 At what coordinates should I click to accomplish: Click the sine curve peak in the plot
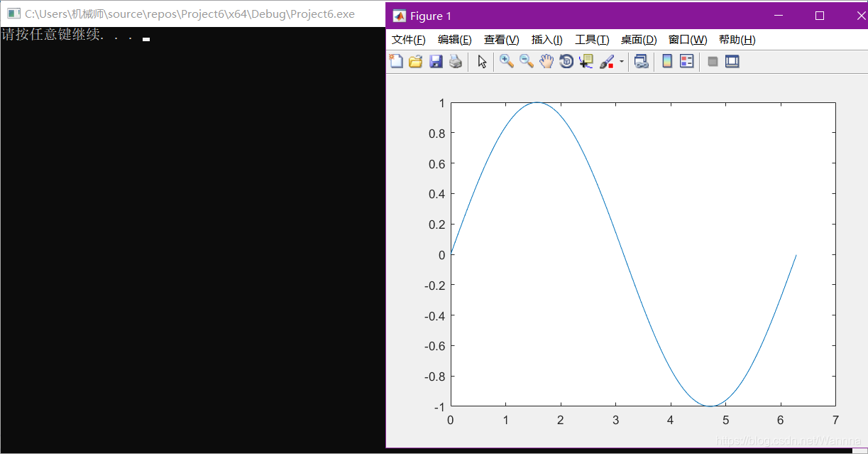point(537,103)
